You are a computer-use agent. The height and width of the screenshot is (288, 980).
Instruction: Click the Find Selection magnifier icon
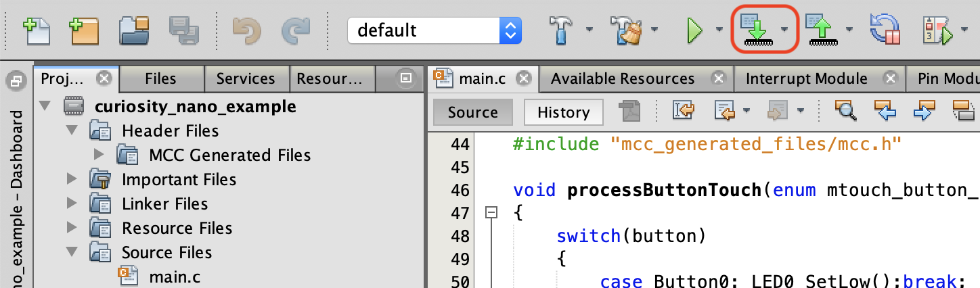tap(846, 110)
